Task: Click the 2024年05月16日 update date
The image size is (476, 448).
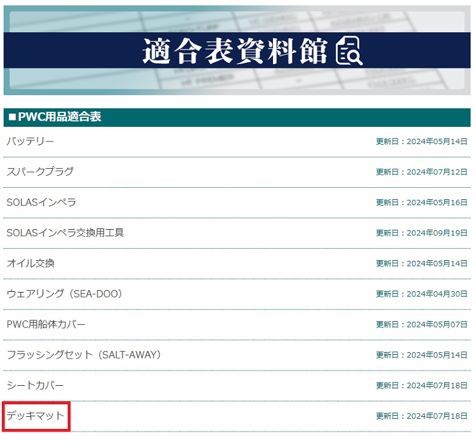Action: [421, 202]
